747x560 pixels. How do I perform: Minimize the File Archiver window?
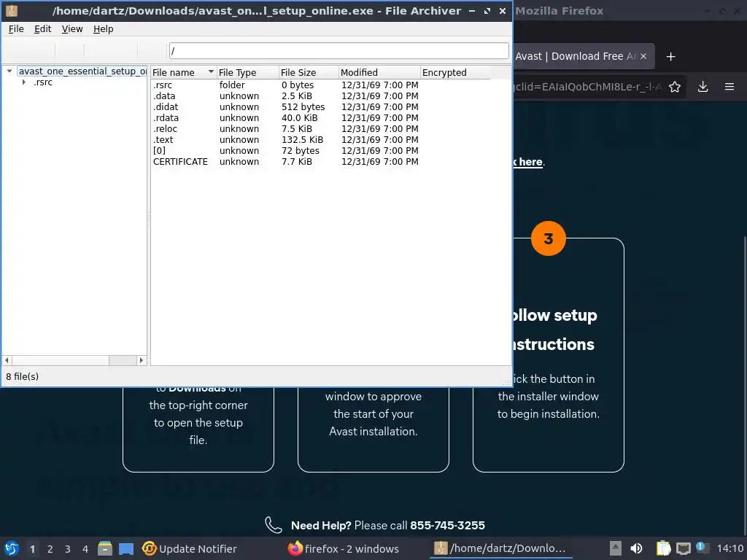click(x=472, y=11)
